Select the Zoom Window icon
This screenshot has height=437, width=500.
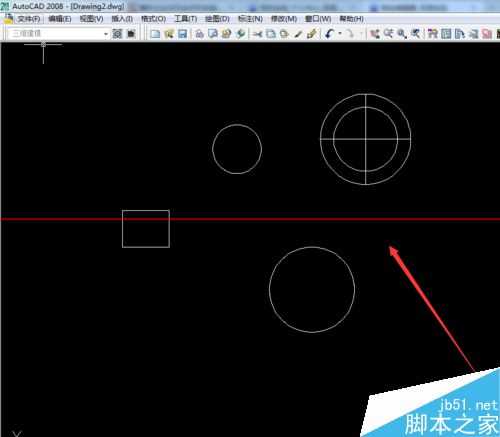point(402,34)
